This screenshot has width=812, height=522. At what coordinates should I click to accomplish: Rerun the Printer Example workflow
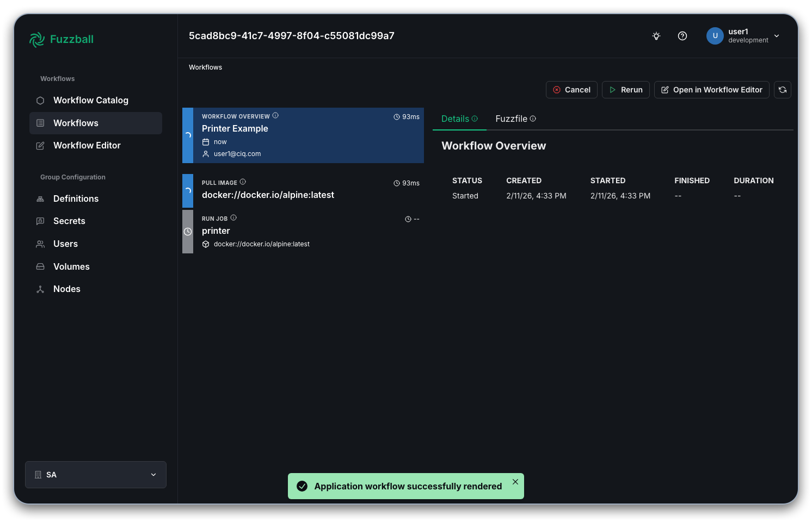[625, 89]
